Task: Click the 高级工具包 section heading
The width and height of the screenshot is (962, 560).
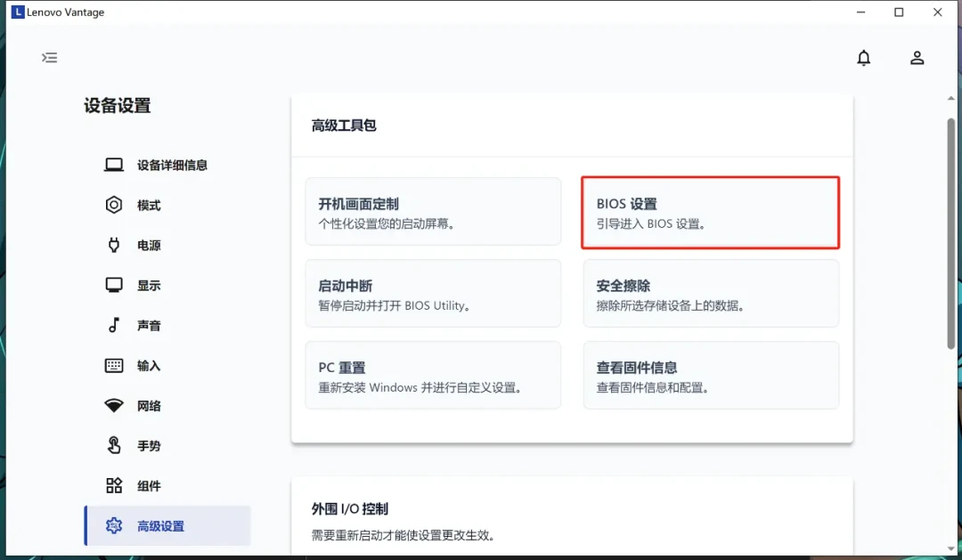Action: click(344, 126)
